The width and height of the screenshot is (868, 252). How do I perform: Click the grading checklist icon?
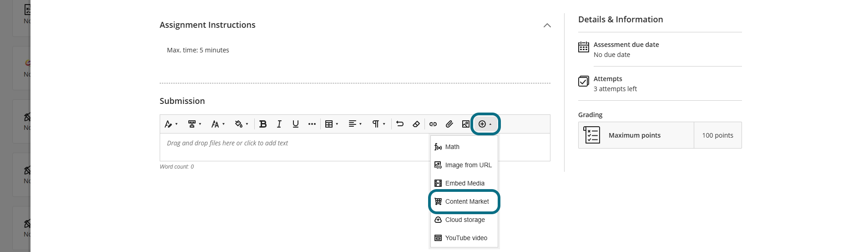(x=592, y=135)
